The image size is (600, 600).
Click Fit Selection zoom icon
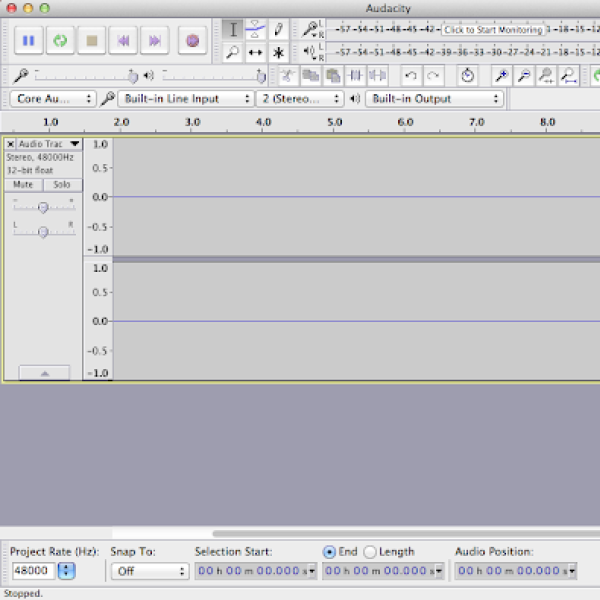[546, 76]
